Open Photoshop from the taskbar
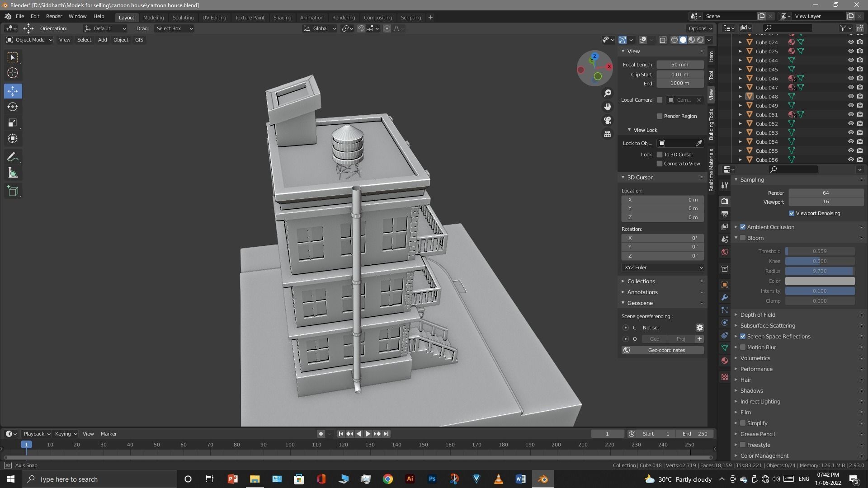Image resolution: width=868 pixels, height=488 pixels. coord(432,479)
